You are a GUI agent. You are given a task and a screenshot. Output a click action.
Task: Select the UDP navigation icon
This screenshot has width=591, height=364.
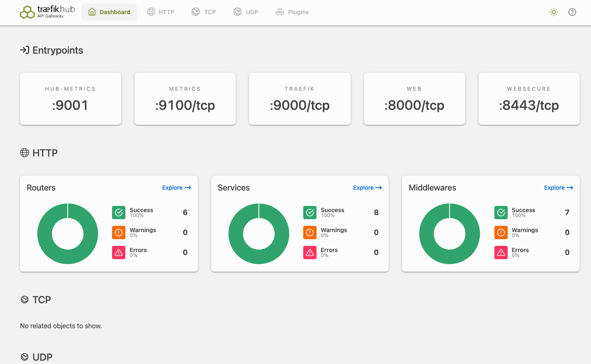pos(237,12)
